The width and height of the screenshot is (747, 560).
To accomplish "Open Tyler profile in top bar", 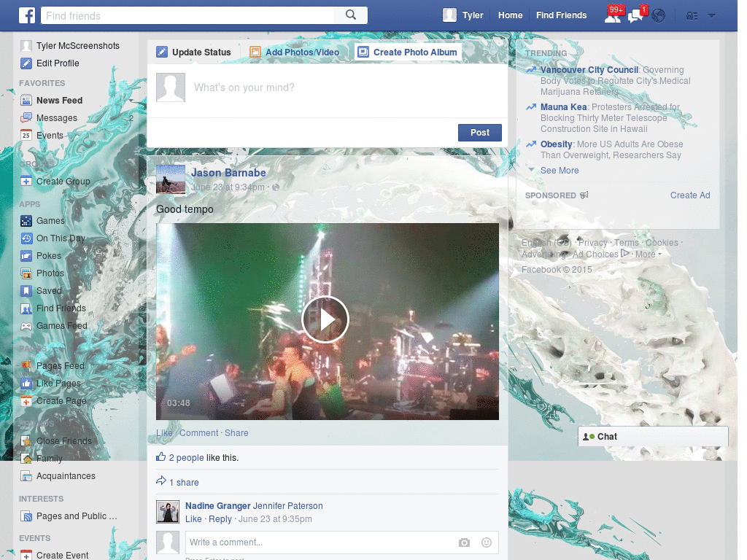I will tap(463, 15).
